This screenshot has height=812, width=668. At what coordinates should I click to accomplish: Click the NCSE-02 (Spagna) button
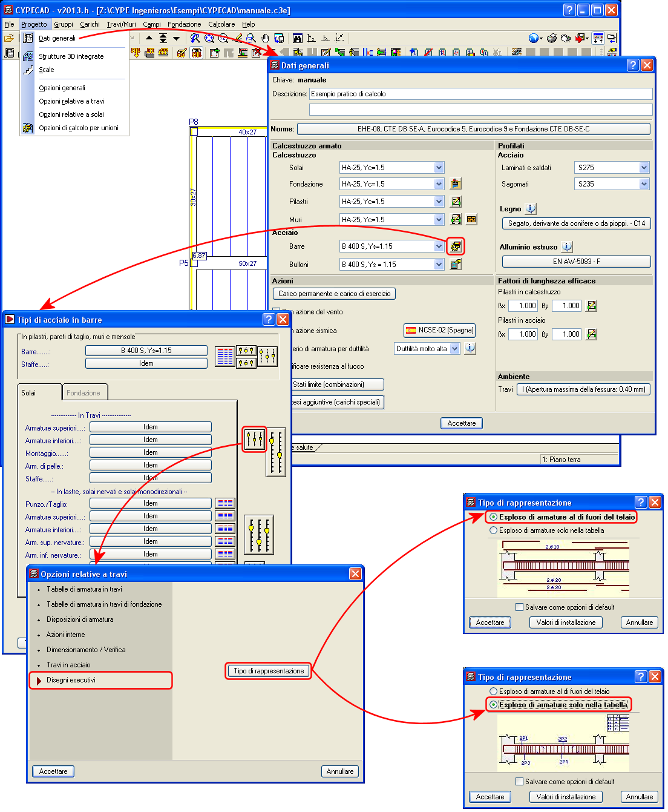pyautogui.click(x=439, y=330)
